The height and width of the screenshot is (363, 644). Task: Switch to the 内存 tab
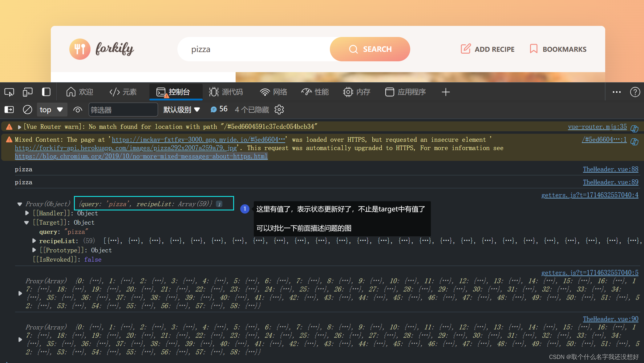[x=357, y=92]
